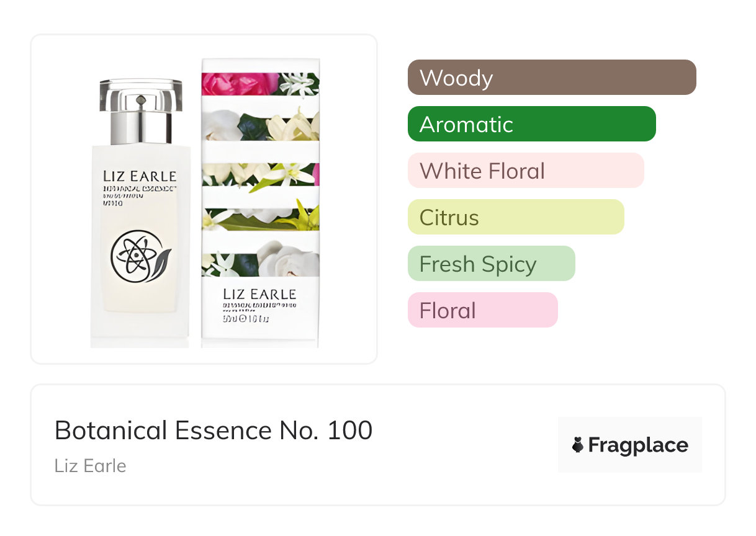
Task: Click the White Floral accord bar
Action: 525,171
